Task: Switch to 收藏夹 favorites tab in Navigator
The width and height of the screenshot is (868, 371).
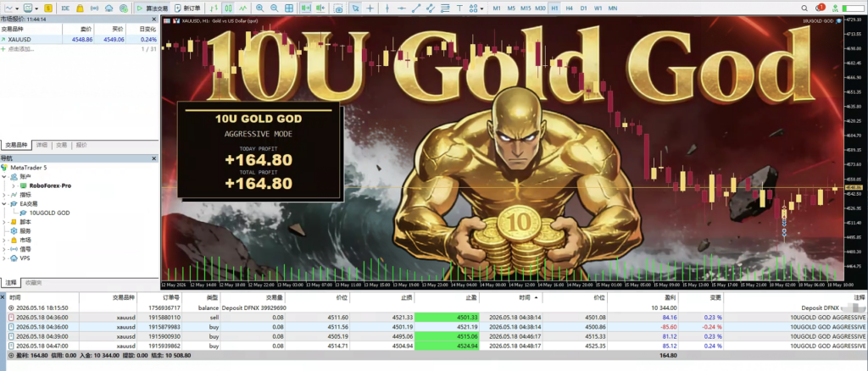Action: [33, 283]
